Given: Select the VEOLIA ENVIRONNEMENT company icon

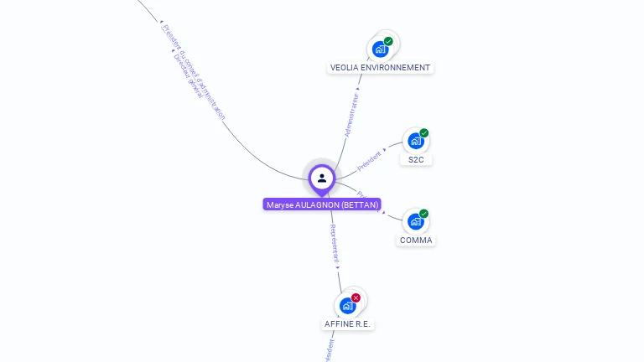Looking at the screenshot, I should pos(381,49).
